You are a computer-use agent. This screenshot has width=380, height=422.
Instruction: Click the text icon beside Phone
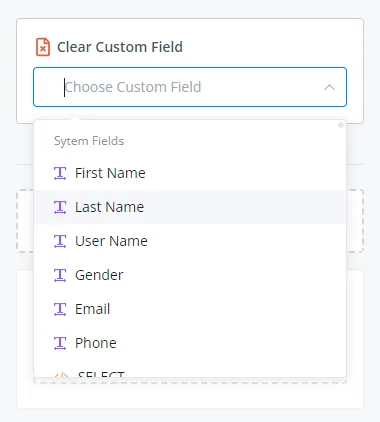[60, 343]
